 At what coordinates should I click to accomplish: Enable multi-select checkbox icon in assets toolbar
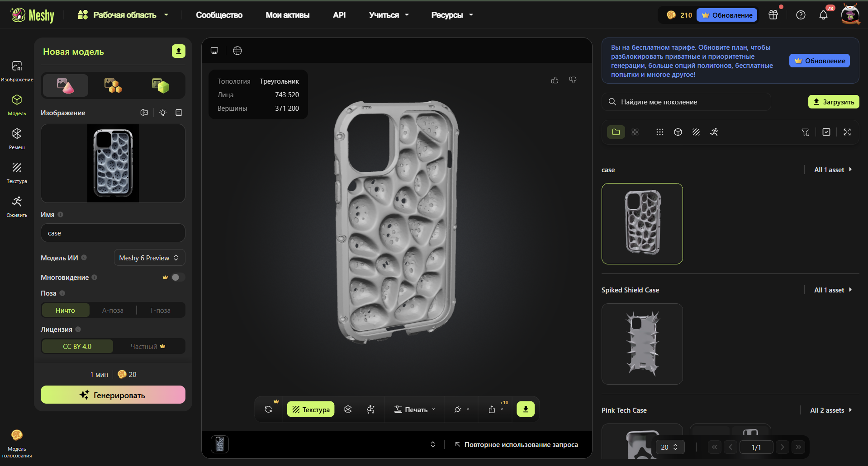tap(826, 132)
